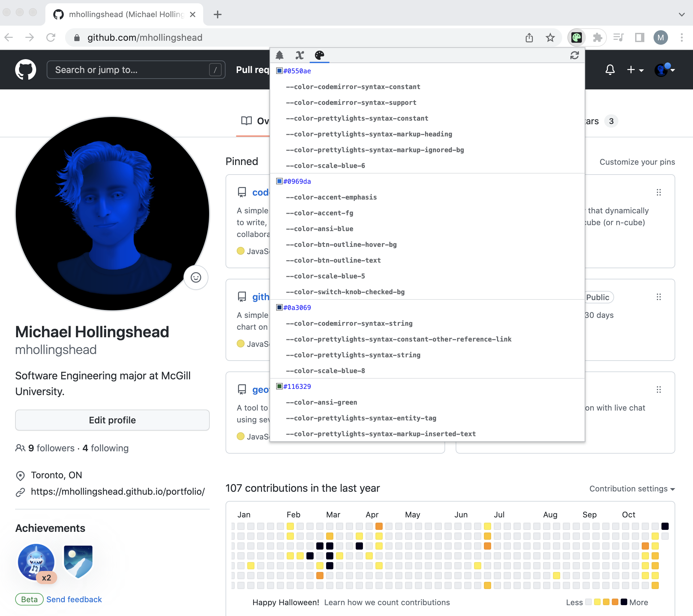Click the GitHub Octocat logo
Viewport: 693px width, 616px height.
(x=26, y=70)
